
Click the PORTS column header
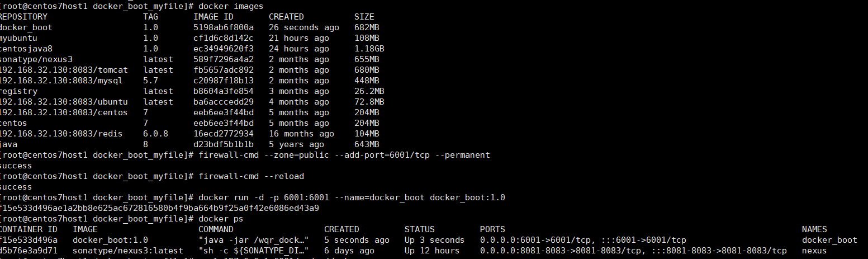[x=492, y=229]
